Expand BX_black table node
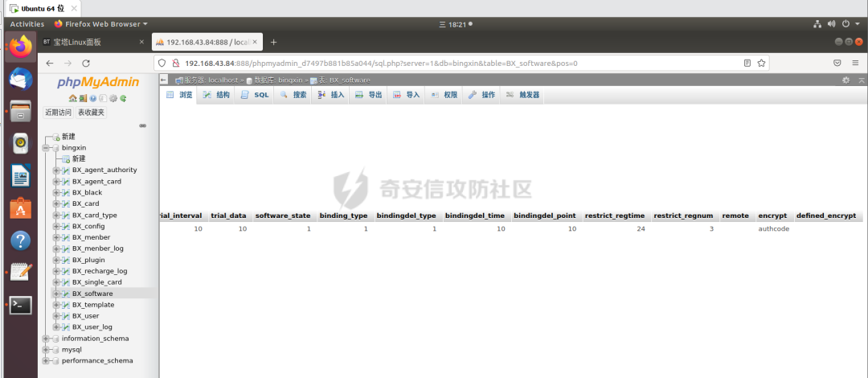868x378 pixels. point(56,192)
